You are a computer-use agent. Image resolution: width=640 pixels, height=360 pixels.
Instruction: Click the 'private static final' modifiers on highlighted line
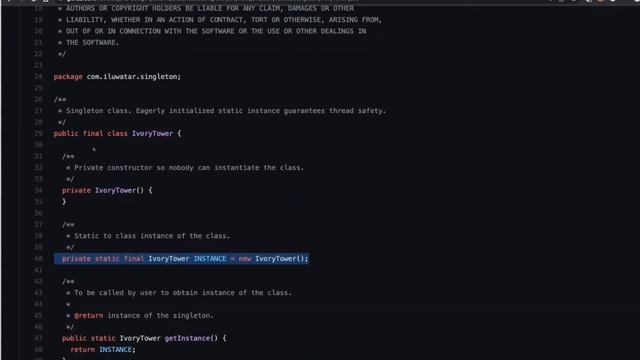click(x=103, y=259)
